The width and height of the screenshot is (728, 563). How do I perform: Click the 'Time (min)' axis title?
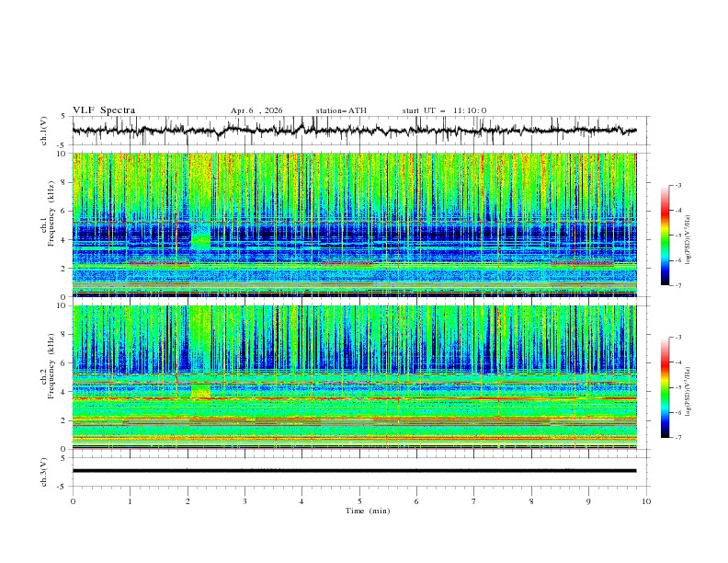click(x=368, y=511)
